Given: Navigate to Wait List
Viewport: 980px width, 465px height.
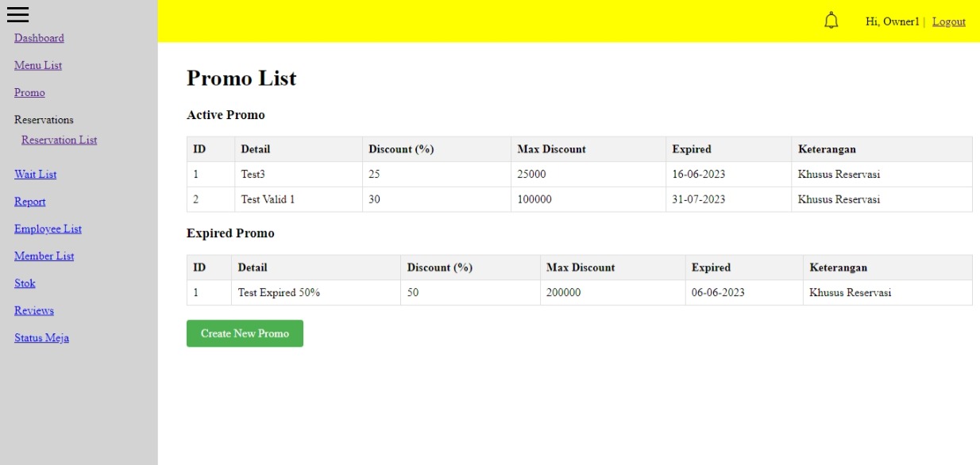Looking at the screenshot, I should click(x=36, y=175).
